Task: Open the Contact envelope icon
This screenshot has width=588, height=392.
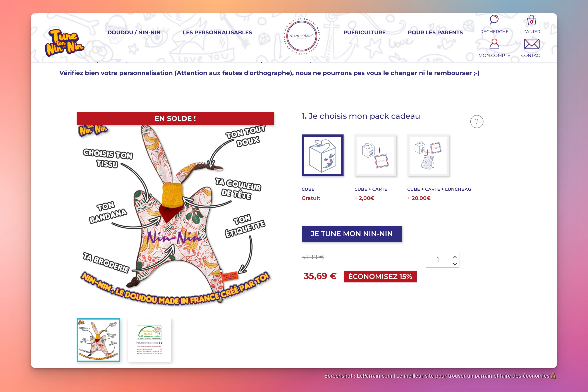Action: coord(531,44)
